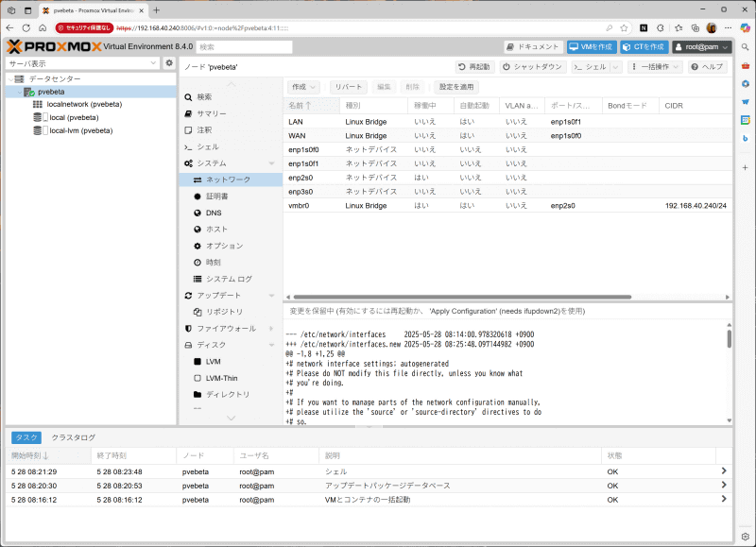Image resolution: width=756 pixels, height=547 pixels.
Task: Open the シェル button dropdown arrow
Action: pyautogui.click(x=616, y=67)
